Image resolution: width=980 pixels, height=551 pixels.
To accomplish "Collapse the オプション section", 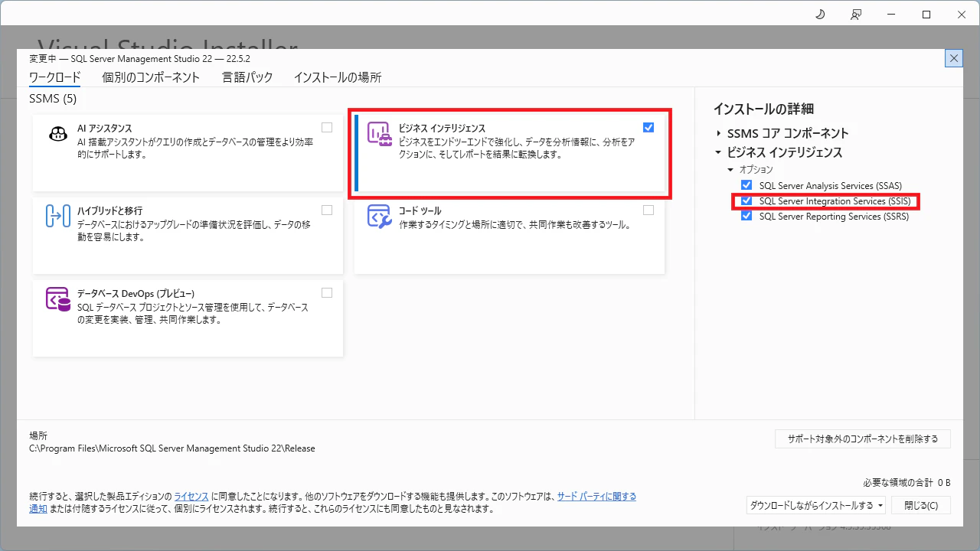I will point(731,169).
